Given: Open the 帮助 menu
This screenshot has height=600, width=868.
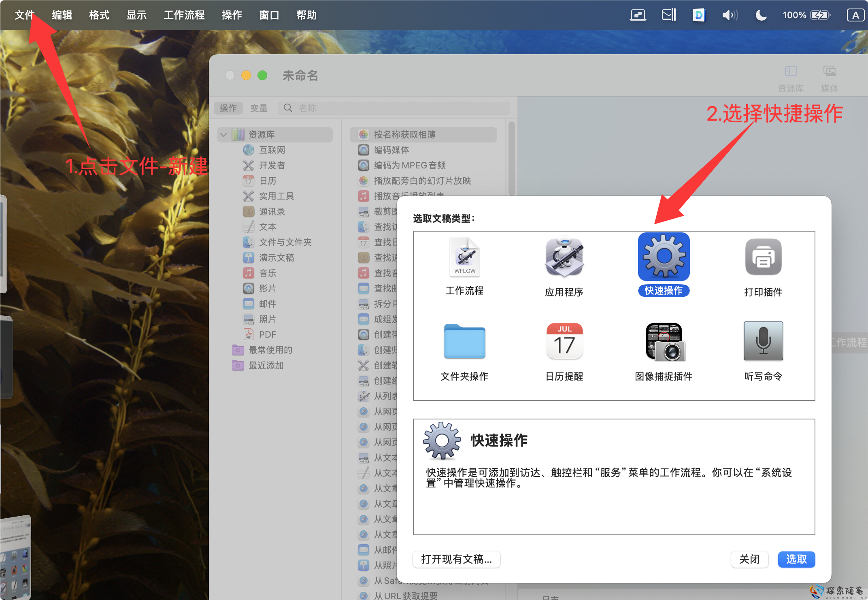Looking at the screenshot, I should tap(306, 15).
